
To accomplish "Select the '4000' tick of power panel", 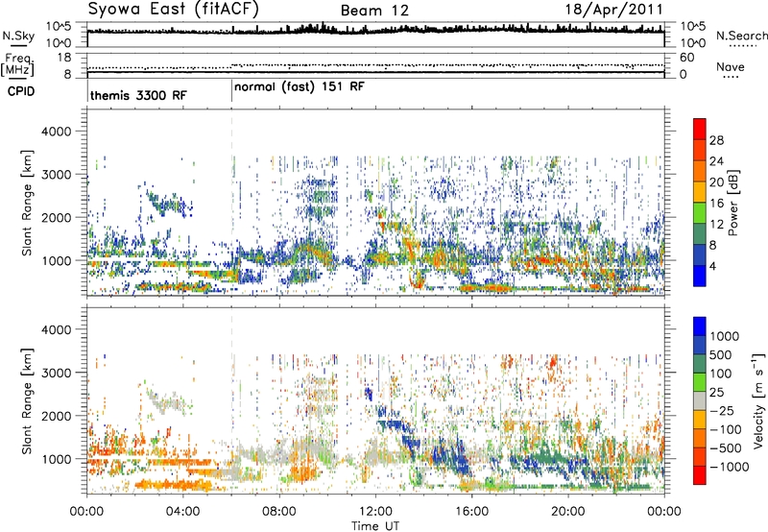I will click(59, 132).
